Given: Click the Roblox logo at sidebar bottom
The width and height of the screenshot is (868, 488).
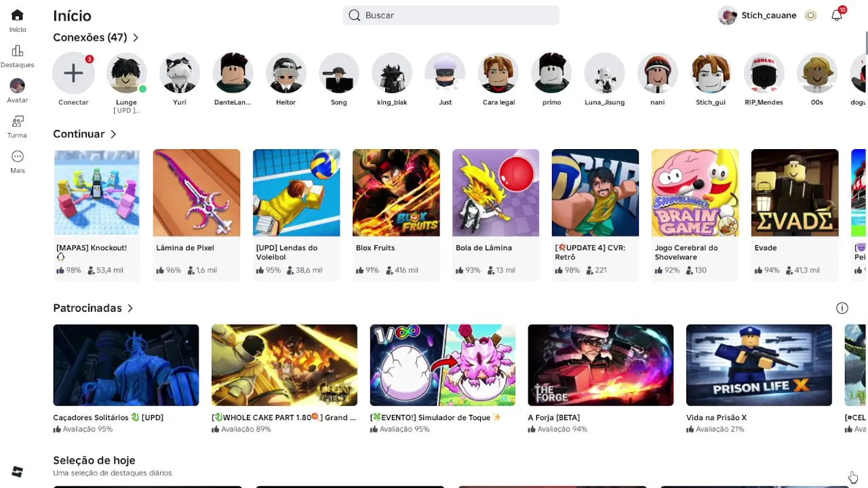Looking at the screenshot, I should coord(18,472).
